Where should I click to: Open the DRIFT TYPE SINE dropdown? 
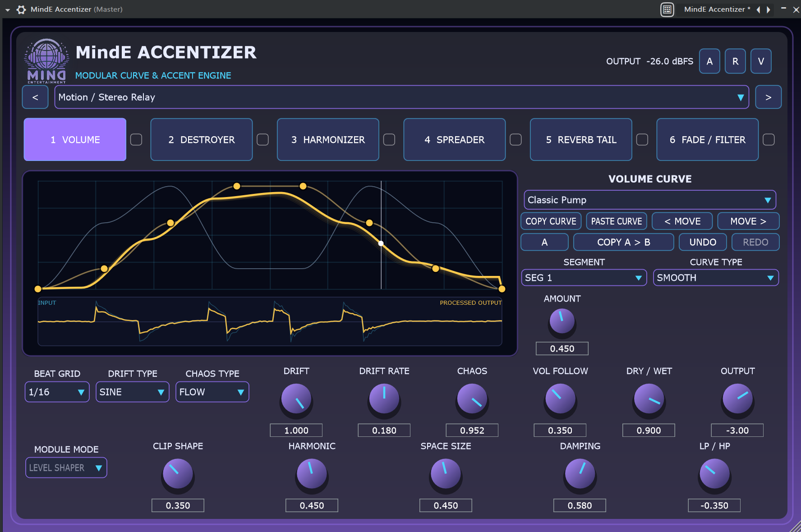coord(133,392)
